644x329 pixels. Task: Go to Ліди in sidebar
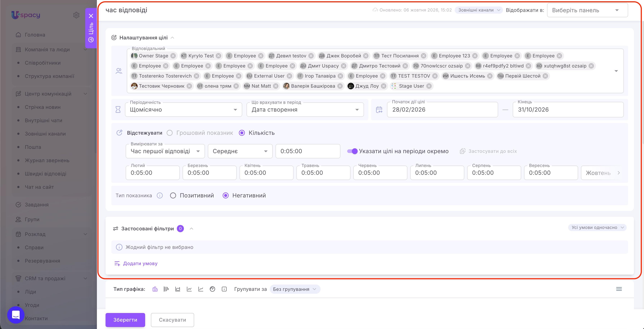coord(30,292)
